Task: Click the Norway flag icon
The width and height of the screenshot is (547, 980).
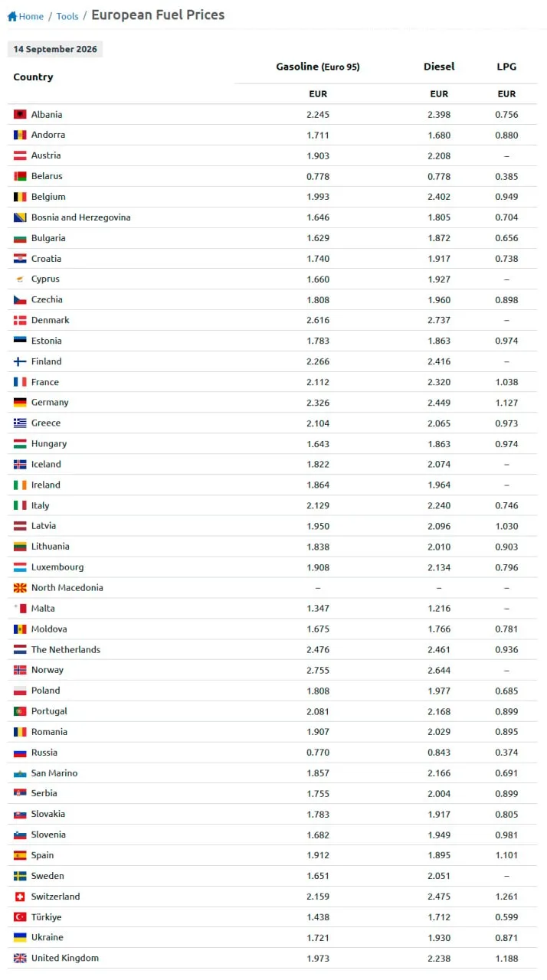Action: pyautogui.click(x=20, y=670)
